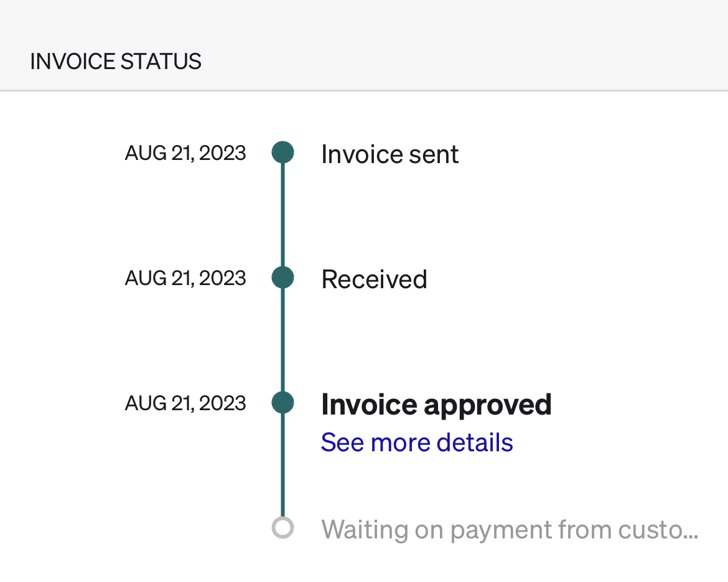Open See more details under Invoice approved
Screen dimensions: 728x582
tap(416, 442)
